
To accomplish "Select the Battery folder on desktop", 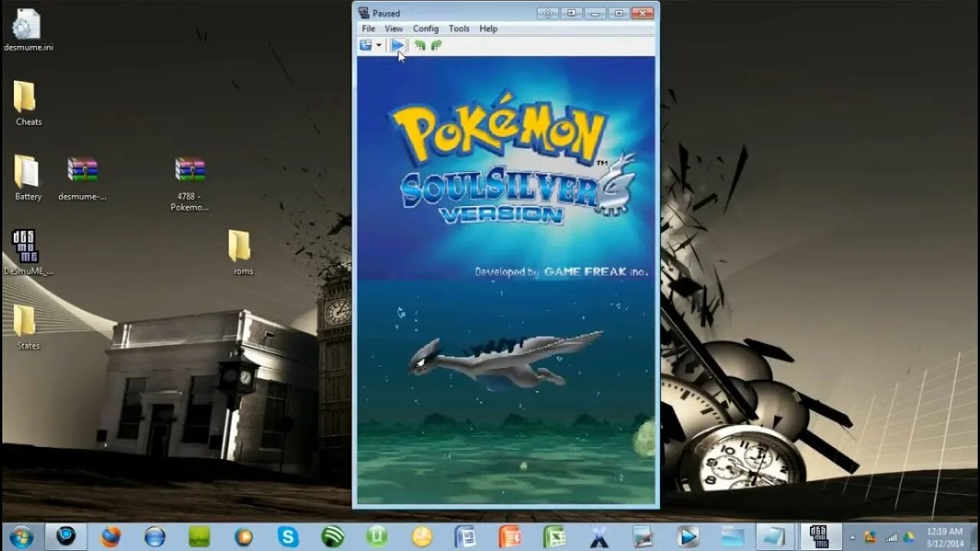I will point(28,178).
